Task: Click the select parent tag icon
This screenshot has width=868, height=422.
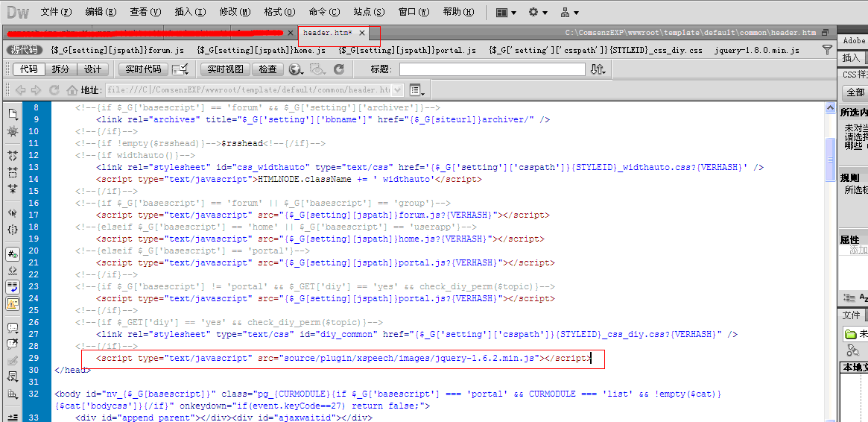Action: [12, 212]
